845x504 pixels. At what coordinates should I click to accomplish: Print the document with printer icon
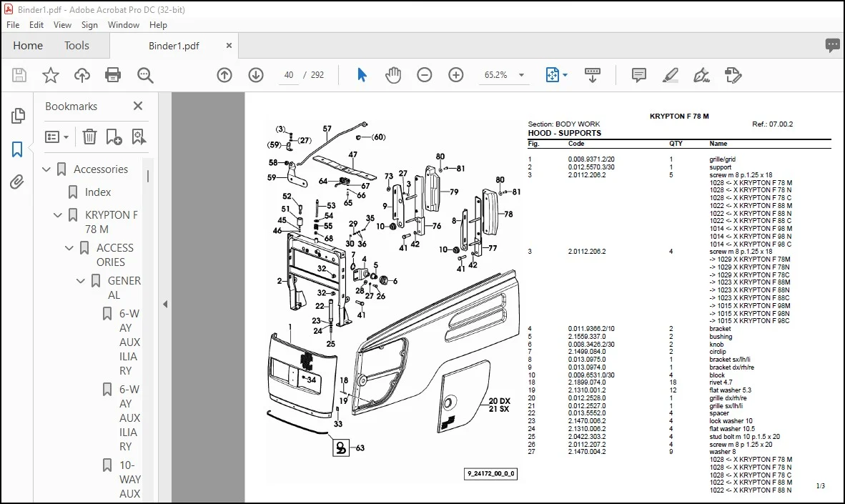click(113, 75)
